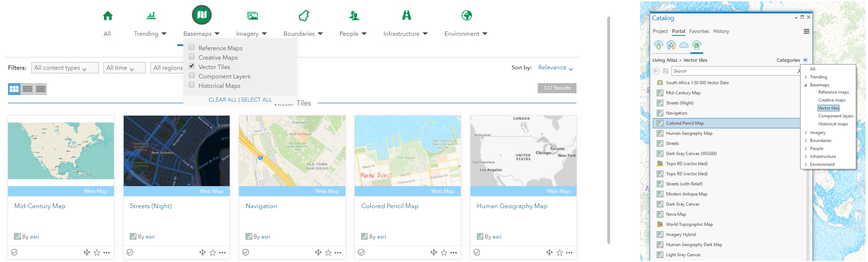This screenshot has height=262, width=868.
Task: Check the Historical Maps checkbox
Action: pyautogui.click(x=192, y=85)
